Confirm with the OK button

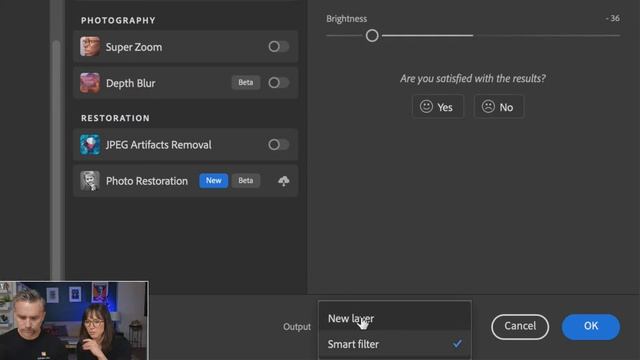tap(591, 327)
